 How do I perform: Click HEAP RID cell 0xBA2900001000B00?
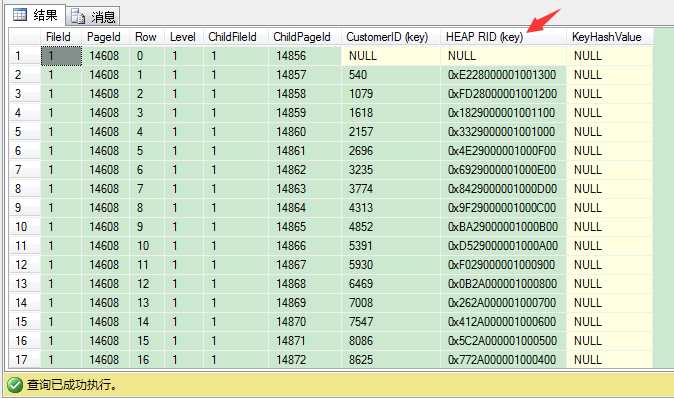pos(503,227)
